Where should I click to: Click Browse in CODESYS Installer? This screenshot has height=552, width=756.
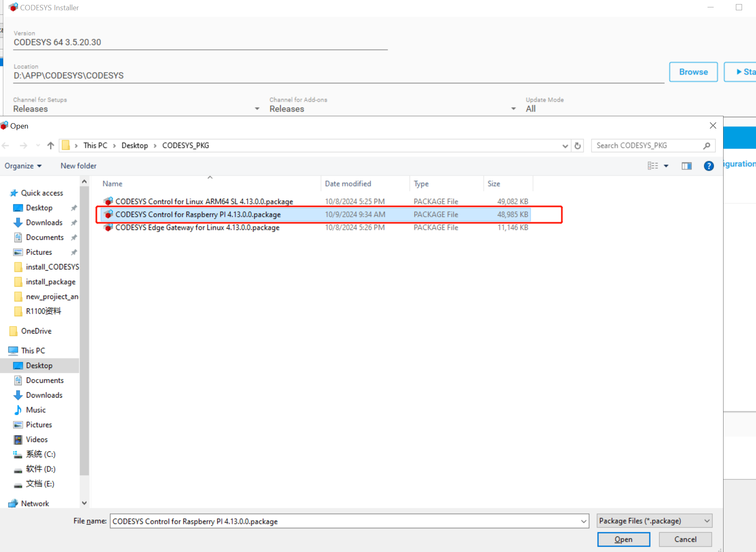(694, 72)
